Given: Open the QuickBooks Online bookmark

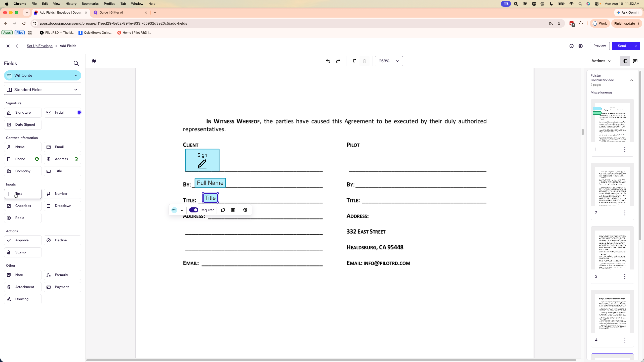Looking at the screenshot, I should 95,33.
